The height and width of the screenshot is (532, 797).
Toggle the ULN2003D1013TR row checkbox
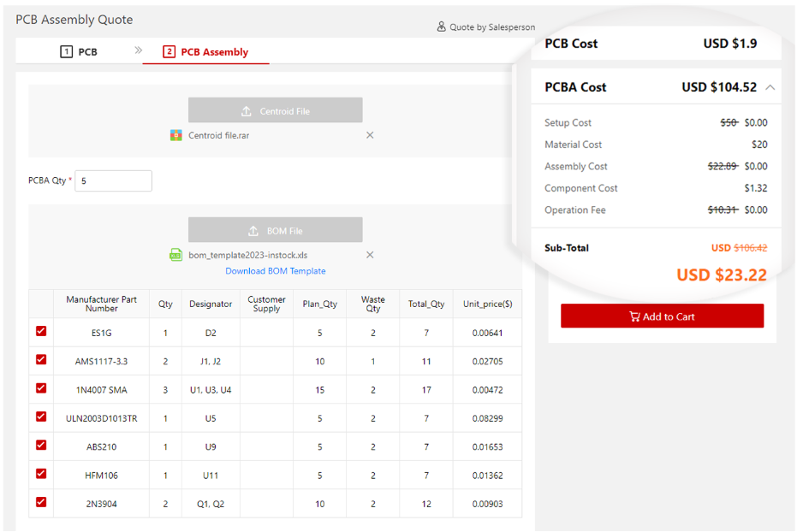(41, 417)
